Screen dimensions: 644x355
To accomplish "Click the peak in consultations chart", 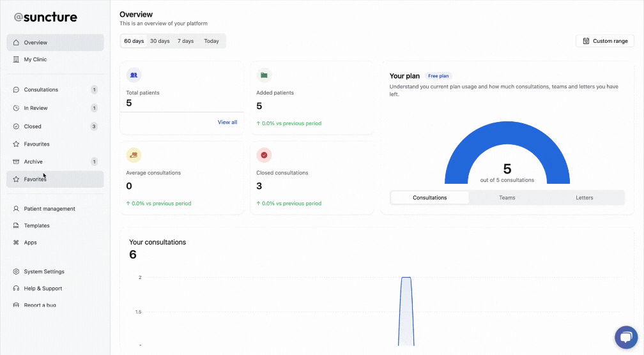I will (x=406, y=278).
